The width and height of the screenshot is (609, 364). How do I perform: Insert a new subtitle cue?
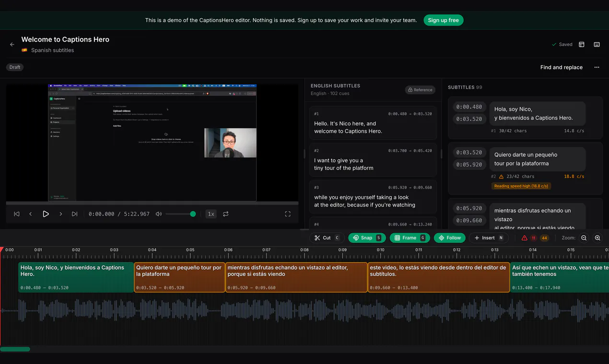point(489,238)
